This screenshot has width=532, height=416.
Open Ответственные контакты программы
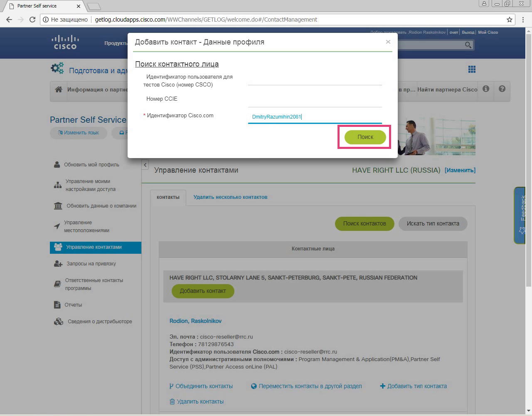[x=94, y=284]
